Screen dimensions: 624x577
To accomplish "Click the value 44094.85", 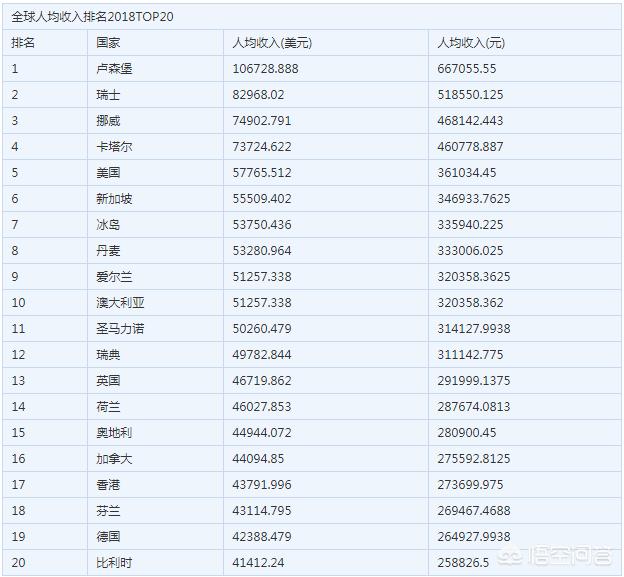I will click(258, 458).
